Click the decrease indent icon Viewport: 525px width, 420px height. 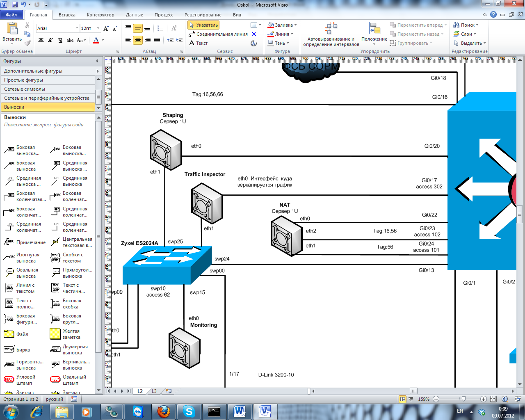tap(170, 40)
